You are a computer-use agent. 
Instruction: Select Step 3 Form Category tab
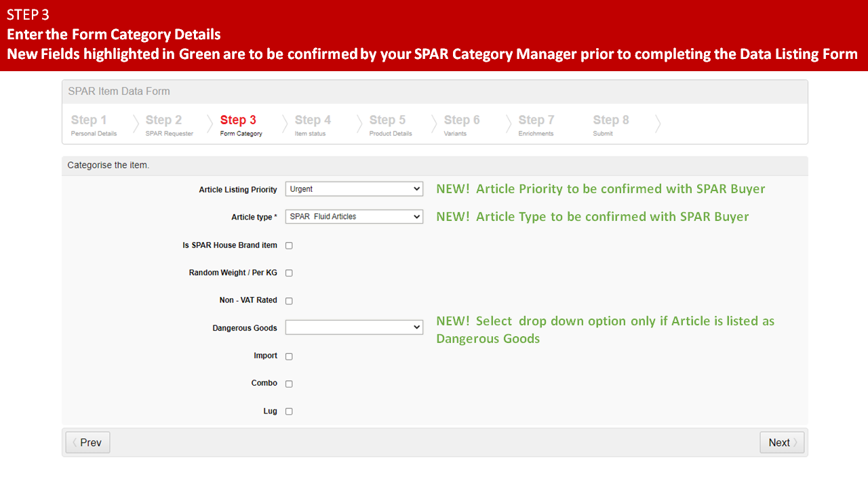tap(241, 125)
